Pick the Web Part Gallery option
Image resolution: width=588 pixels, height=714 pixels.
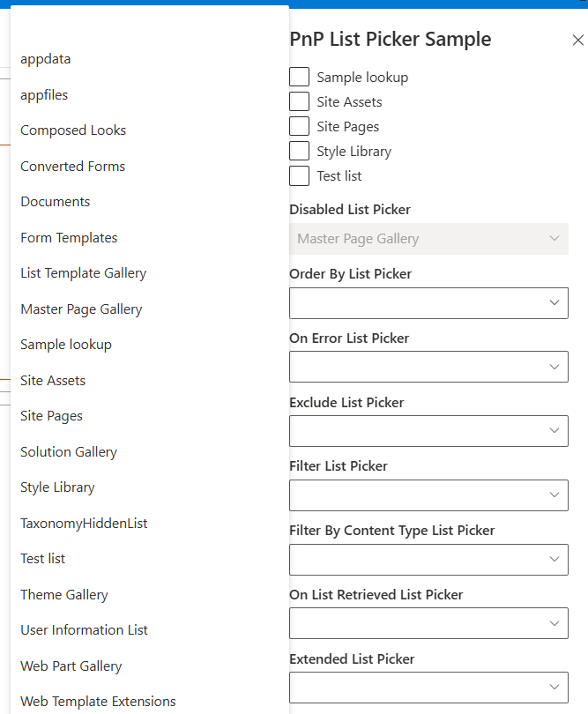(x=71, y=666)
